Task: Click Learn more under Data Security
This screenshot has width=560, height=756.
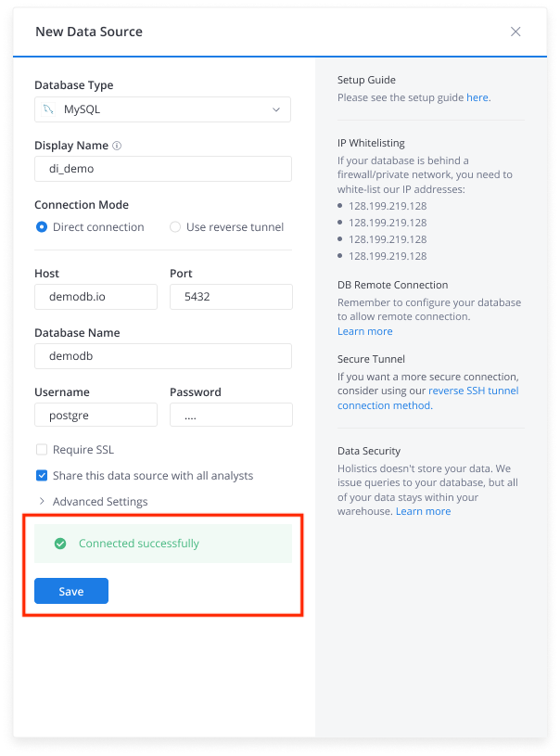Action: [x=423, y=510]
